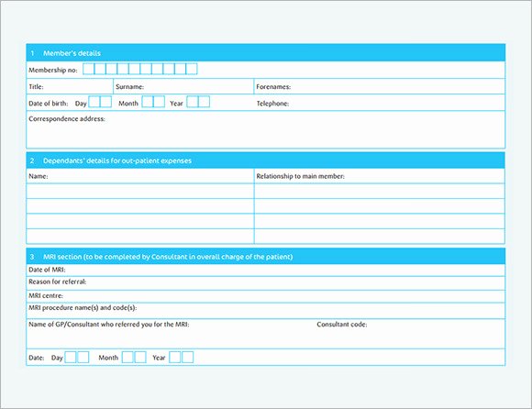Screen dimensions: 532x409
Task: Click the Reason for referral field
Action: point(266,283)
